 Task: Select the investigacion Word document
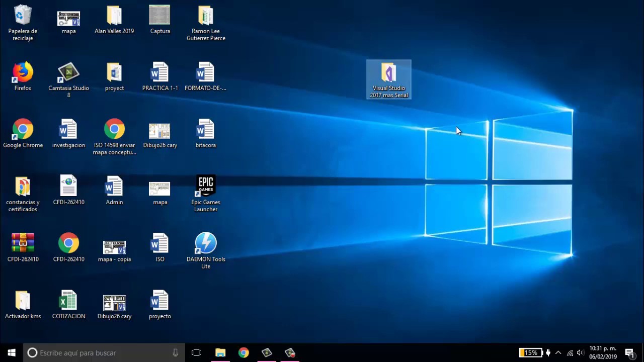click(x=68, y=134)
